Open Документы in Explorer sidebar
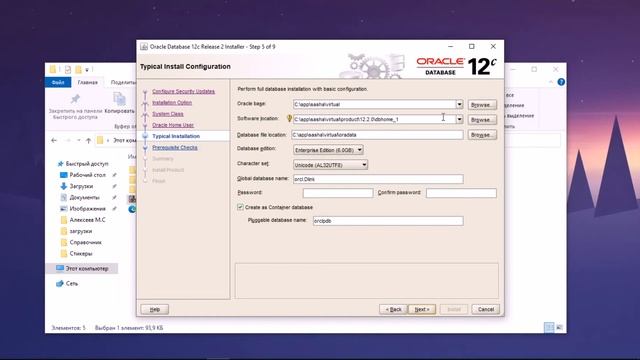This screenshot has width=640, height=360. point(84,197)
